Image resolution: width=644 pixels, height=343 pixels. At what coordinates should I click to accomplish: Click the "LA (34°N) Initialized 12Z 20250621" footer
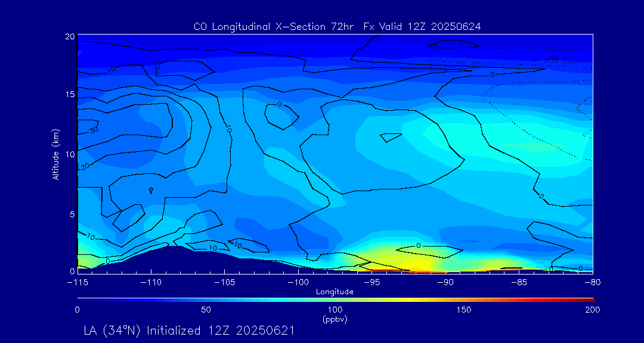[x=189, y=330]
